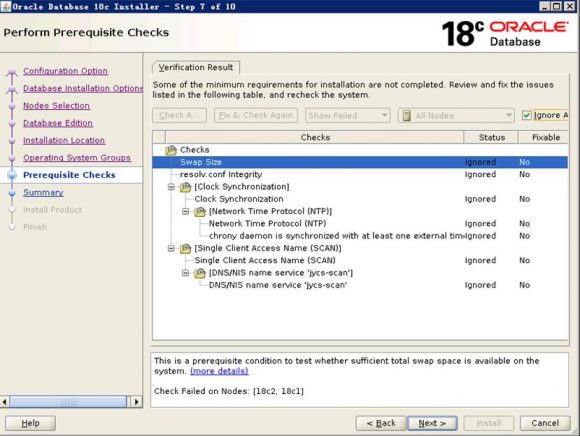Go to the Summary step in sidebar
Viewport: 580px width, 436px height.
43,192
